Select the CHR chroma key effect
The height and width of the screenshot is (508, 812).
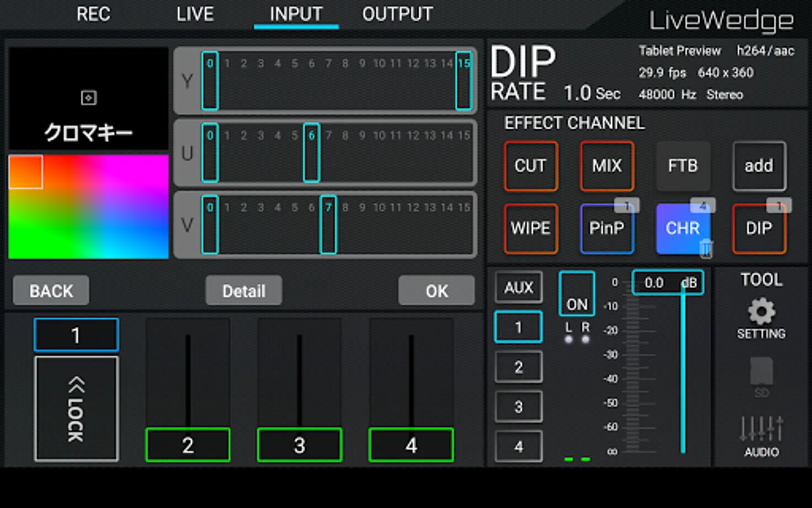[682, 229]
